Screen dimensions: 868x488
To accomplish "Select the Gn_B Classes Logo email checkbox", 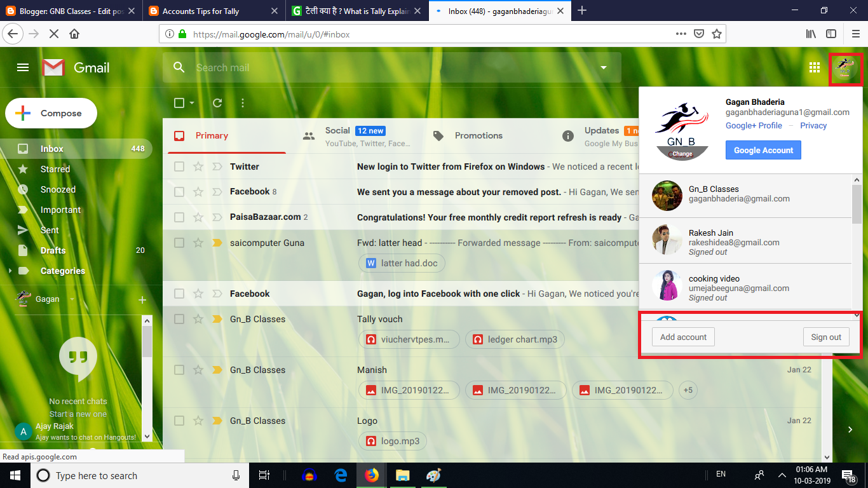I will tap(179, 421).
